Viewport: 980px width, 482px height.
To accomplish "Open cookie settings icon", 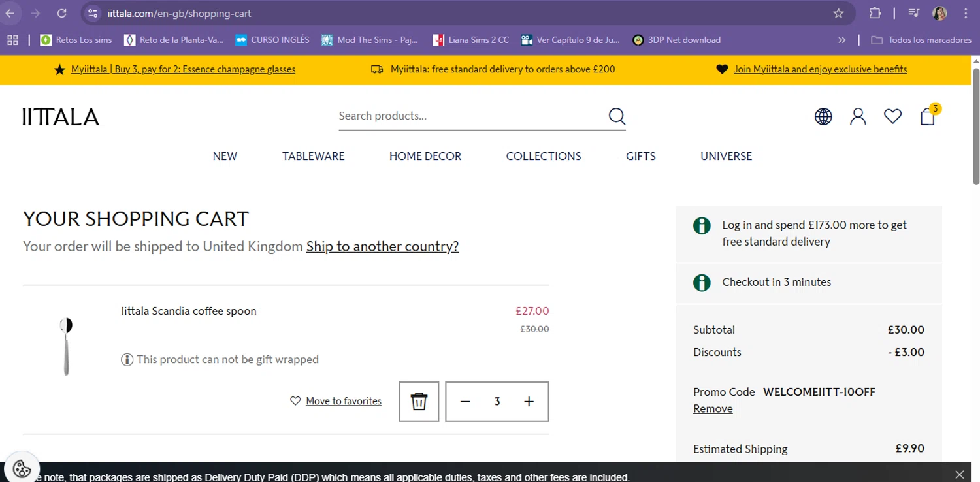I will point(22,468).
